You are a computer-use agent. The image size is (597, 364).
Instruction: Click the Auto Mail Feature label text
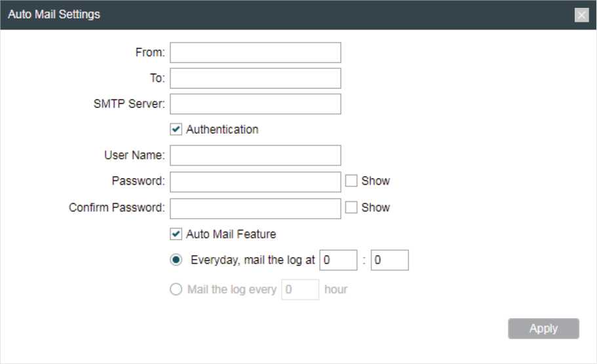click(231, 234)
